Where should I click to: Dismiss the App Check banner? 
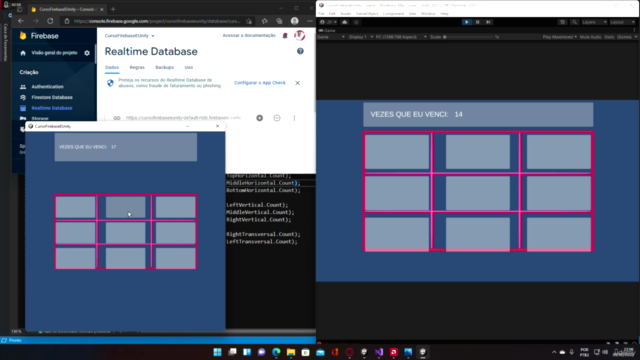point(298,83)
